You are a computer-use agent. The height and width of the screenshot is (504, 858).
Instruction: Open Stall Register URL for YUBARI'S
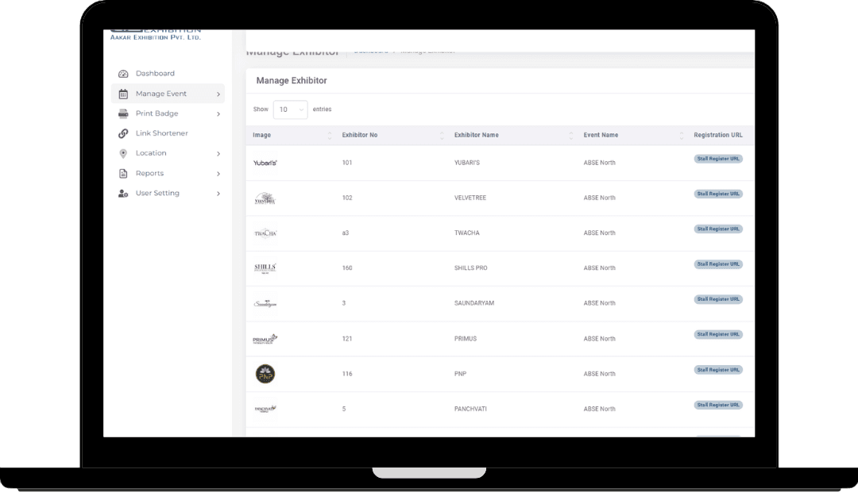[718, 159]
